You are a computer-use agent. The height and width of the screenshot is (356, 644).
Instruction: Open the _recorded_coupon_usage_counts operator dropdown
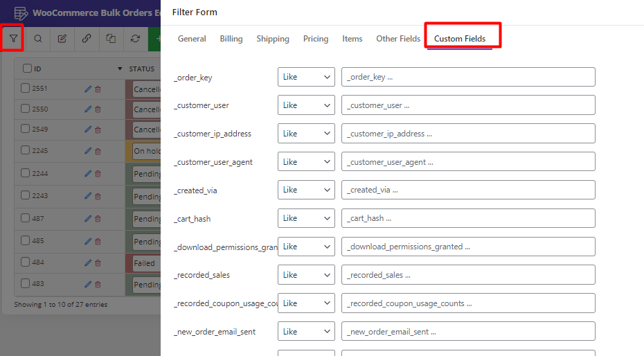tap(306, 303)
